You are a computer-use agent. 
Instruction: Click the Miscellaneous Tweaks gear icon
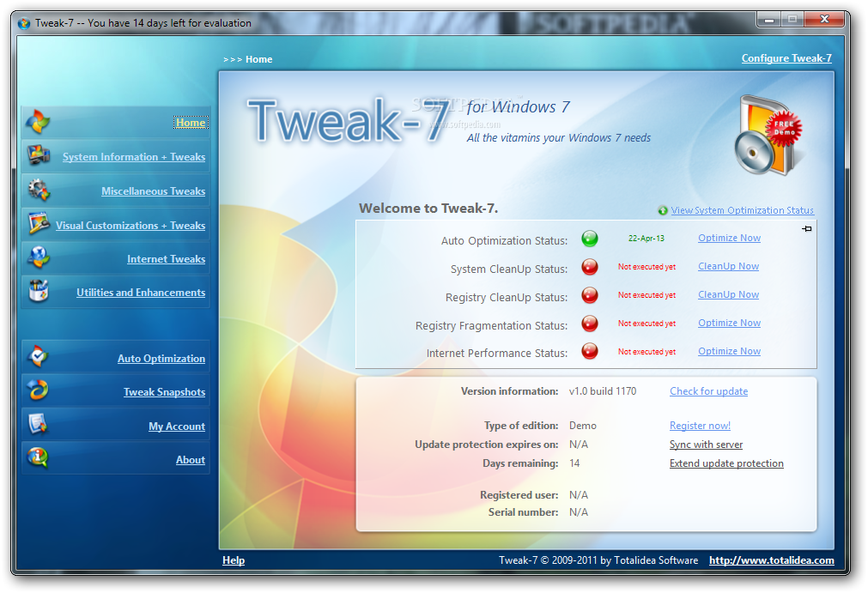pyautogui.click(x=38, y=190)
